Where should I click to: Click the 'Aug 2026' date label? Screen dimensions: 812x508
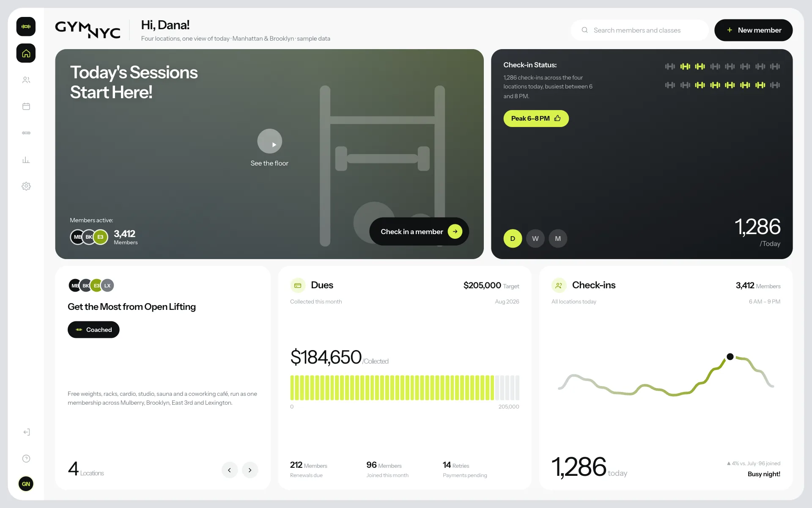pyautogui.click(x=507, y=301)
